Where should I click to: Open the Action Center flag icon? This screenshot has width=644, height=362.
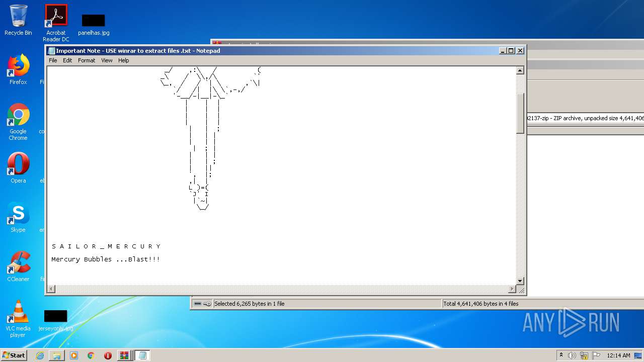[596, 355]
